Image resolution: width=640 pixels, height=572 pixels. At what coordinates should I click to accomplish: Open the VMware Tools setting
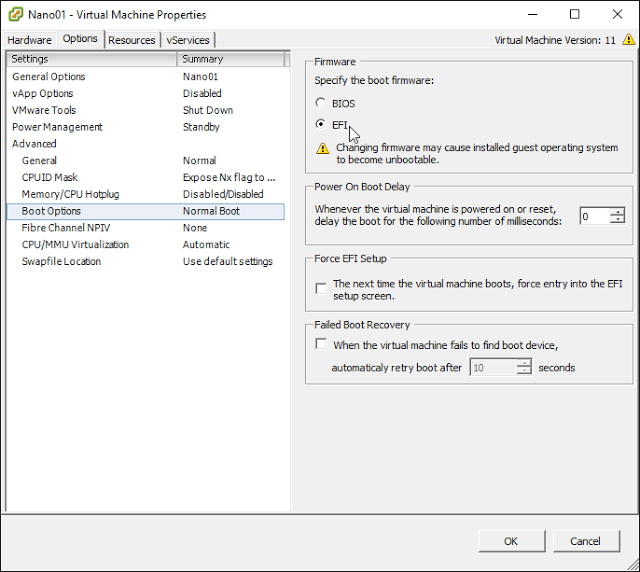point(44,111)
